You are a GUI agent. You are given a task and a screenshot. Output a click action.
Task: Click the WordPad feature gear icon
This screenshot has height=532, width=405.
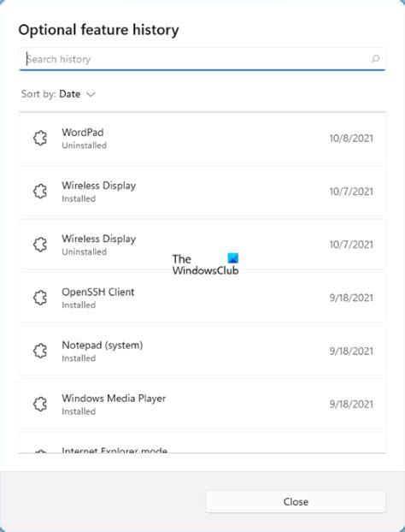tap(40, 139)
